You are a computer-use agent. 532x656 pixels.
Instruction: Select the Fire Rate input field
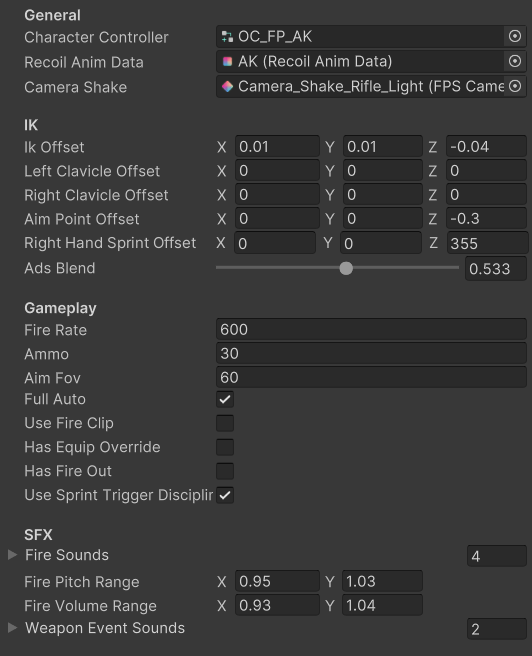pos(371,329)
